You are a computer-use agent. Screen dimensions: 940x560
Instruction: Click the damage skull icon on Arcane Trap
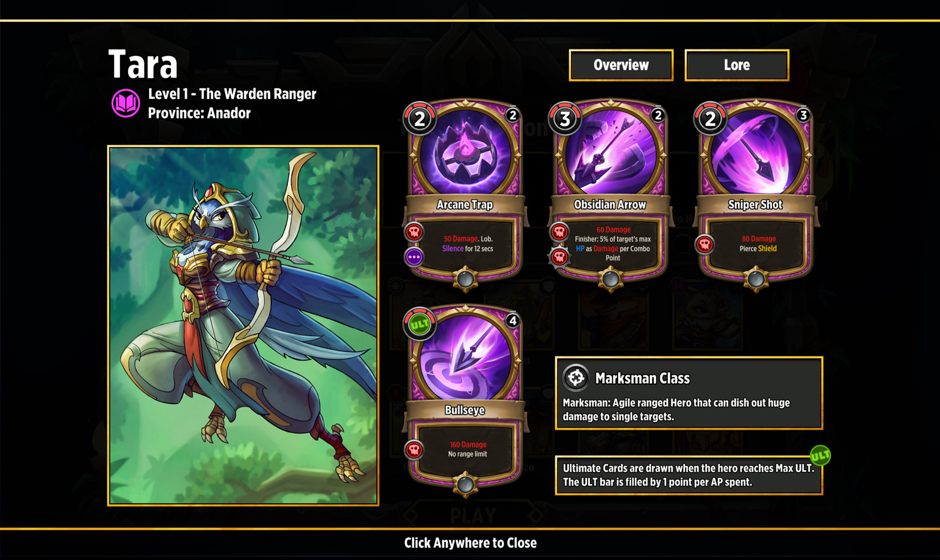pyautogui.click(x=414, y=232)
